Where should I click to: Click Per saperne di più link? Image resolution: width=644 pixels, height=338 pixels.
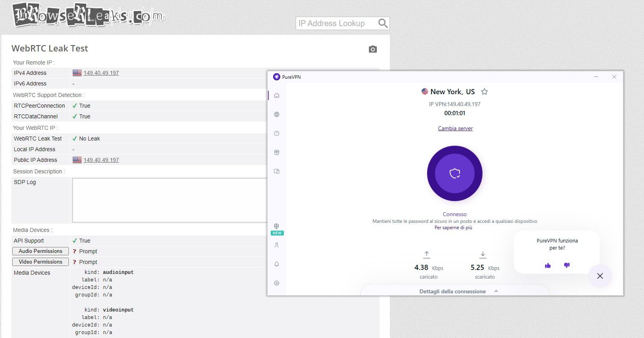point(453,228)
